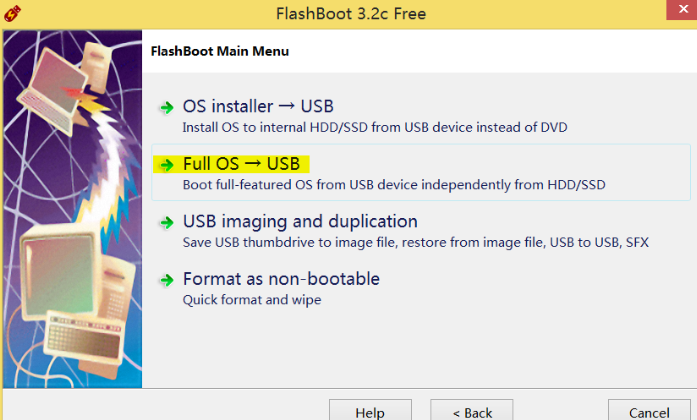
Task: Click 'Quick format and wipe' description text
Action: tap(252, 300)
